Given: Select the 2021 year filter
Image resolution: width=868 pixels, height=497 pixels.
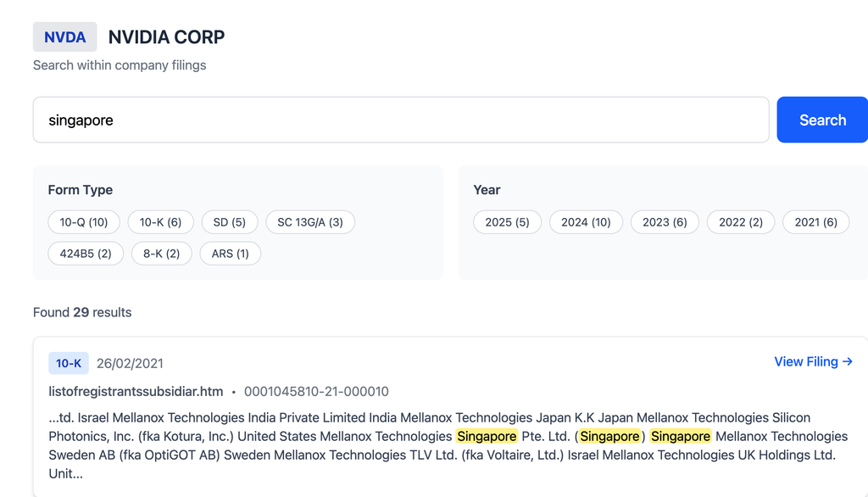Looking at the screenshot, I should pos(815,221).
